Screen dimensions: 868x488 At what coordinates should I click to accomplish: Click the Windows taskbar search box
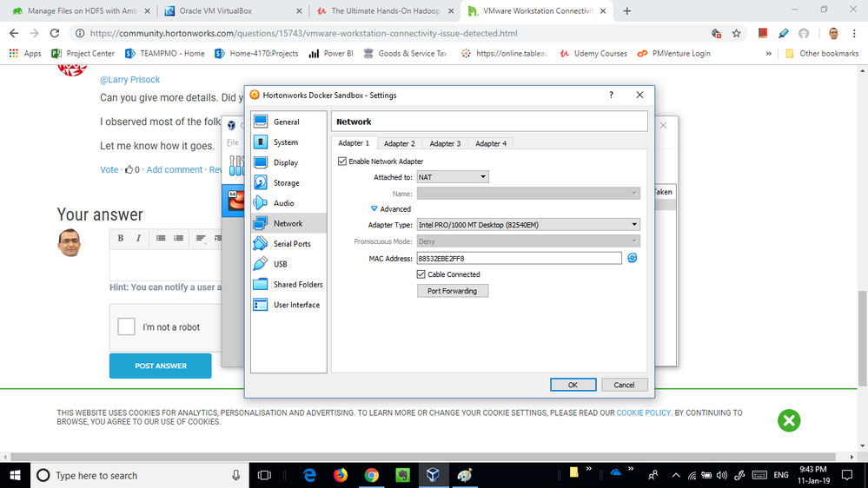(x=140, y=475)
